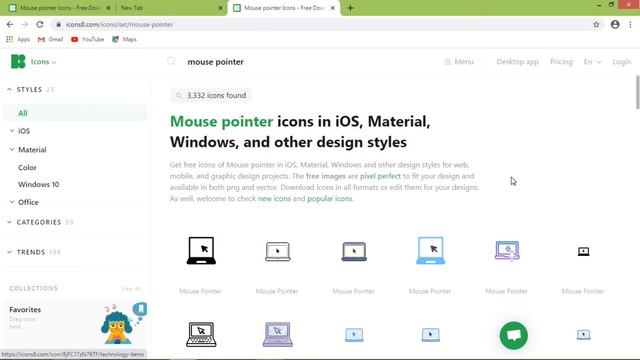Select the Color style
This screenshot has height=360, width=640.
pyautogui.click(x=27, y=167)
